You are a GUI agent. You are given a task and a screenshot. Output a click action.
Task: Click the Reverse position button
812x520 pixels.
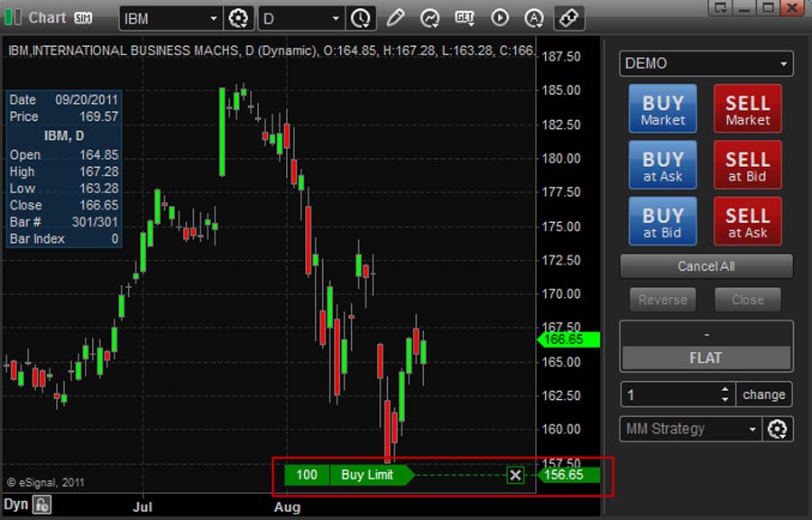tap(663, 300)
